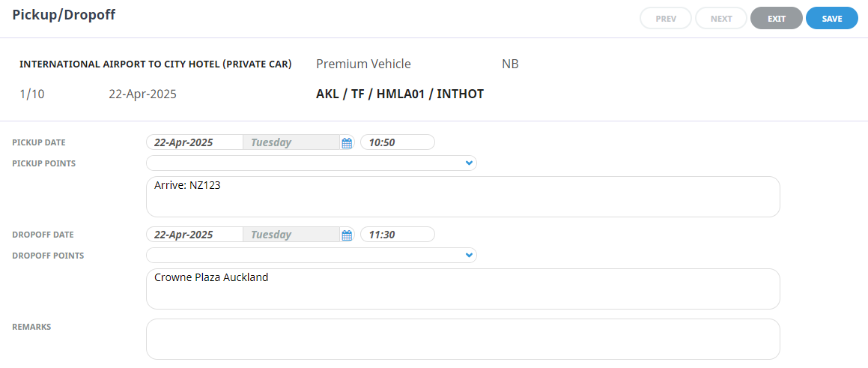
Task: Advance to next record with Next
Action: pyautogui.click(x=721, y=19)
